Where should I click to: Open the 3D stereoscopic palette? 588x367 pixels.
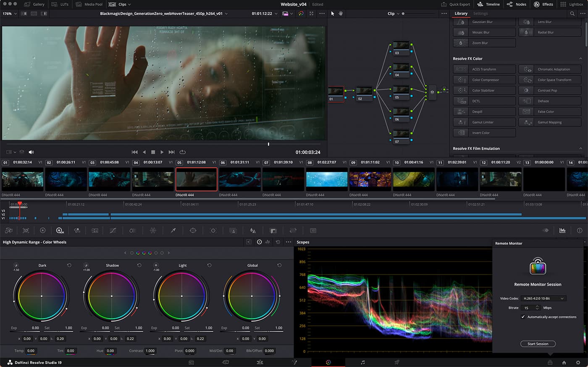(x=313, y=230)
